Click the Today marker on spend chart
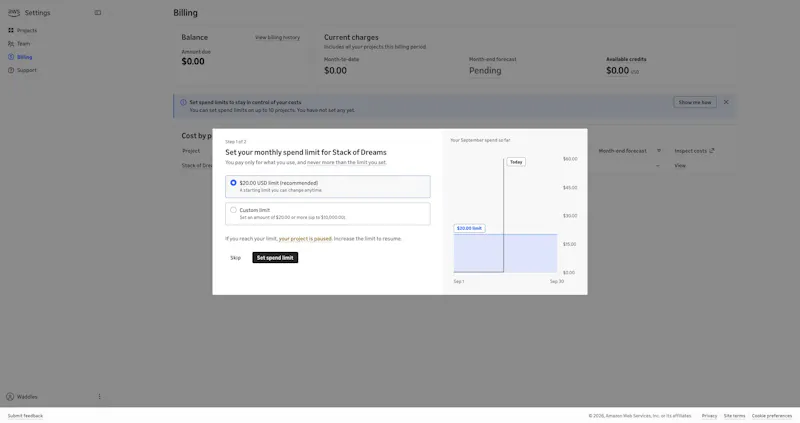This screenshot has width=800, height=423. [516, 162]
